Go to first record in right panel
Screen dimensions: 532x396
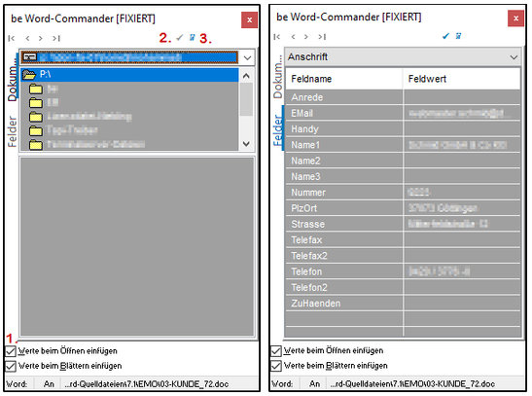[x=277, y=37]
